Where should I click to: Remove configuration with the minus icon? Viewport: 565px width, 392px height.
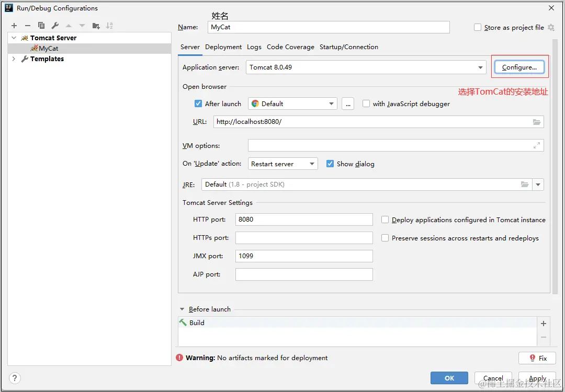point(28,26)
